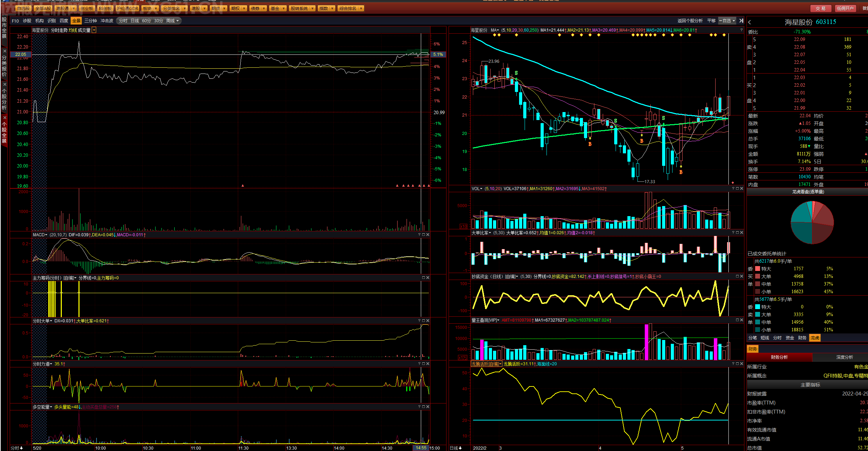
Task: Close the 分时大单 indicator panel
Action: tap(427, 321)
